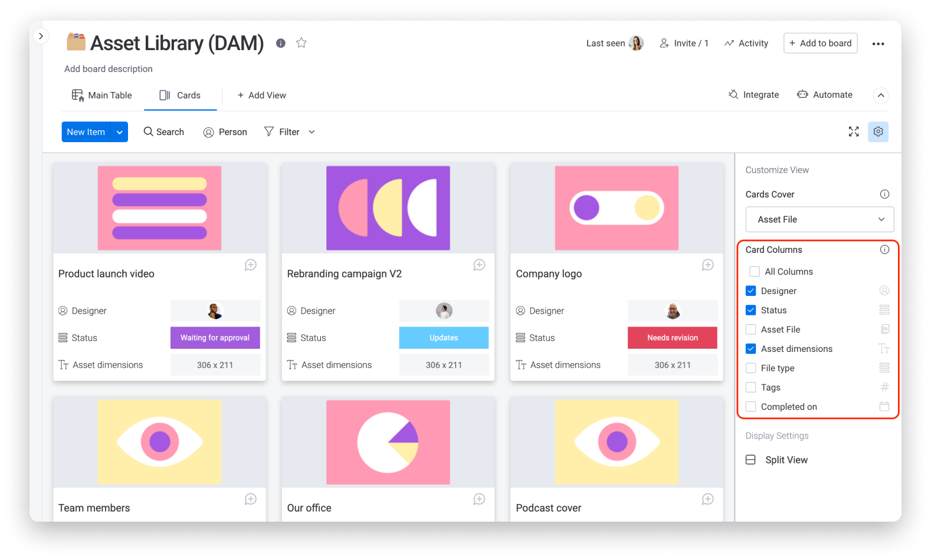Screen dimensions: 931x560
Task: Open Integrate options
Action: (754, 95)
